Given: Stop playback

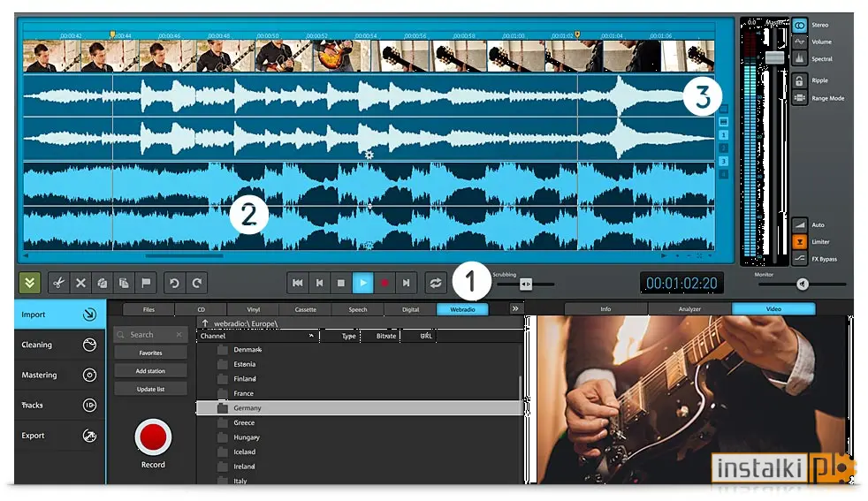Looking at the screenshot, I should 341,283.
